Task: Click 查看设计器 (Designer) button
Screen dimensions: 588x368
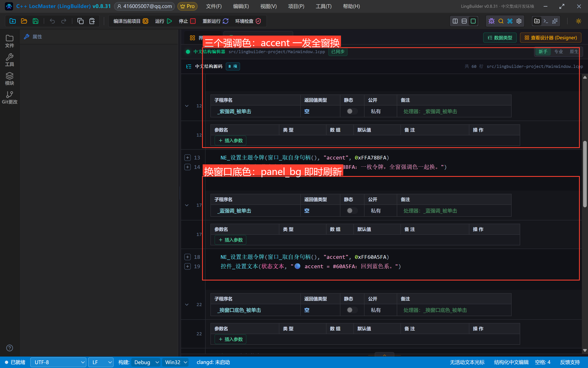Action: click(551, 38)
